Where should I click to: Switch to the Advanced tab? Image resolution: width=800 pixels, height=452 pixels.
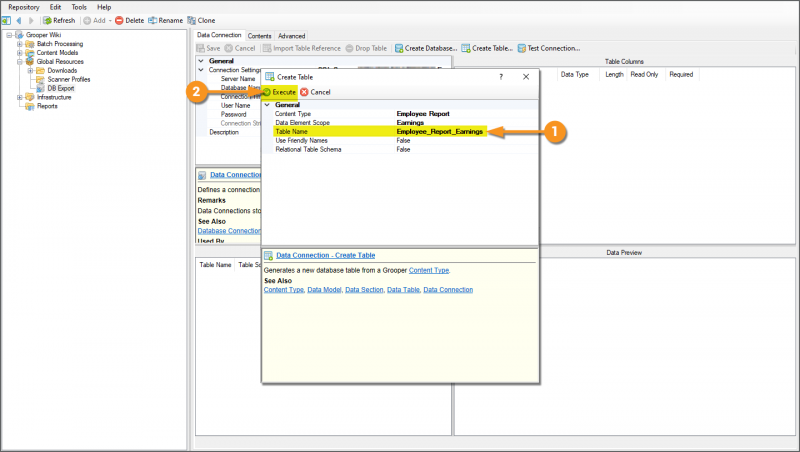coord(292,36)
